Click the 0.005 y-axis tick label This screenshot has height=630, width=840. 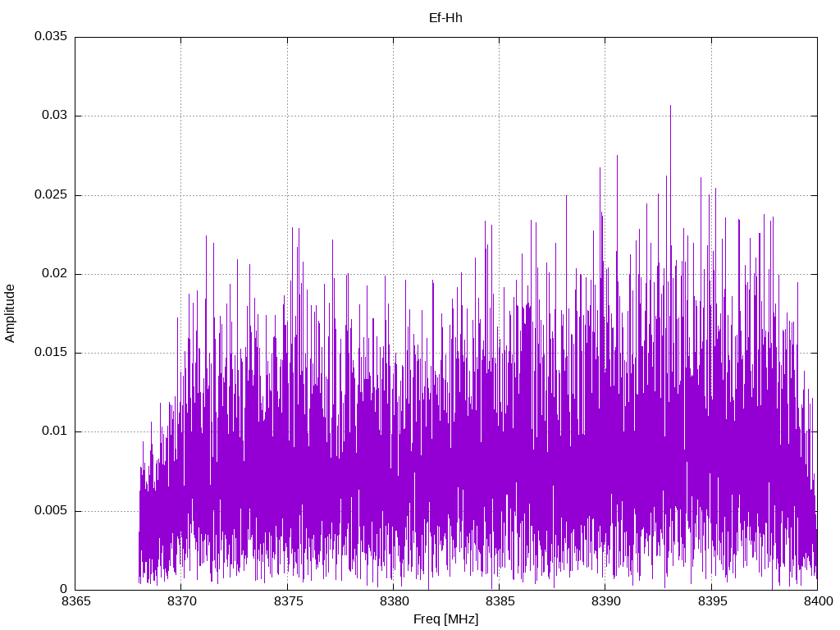click(x=51, y=510)
